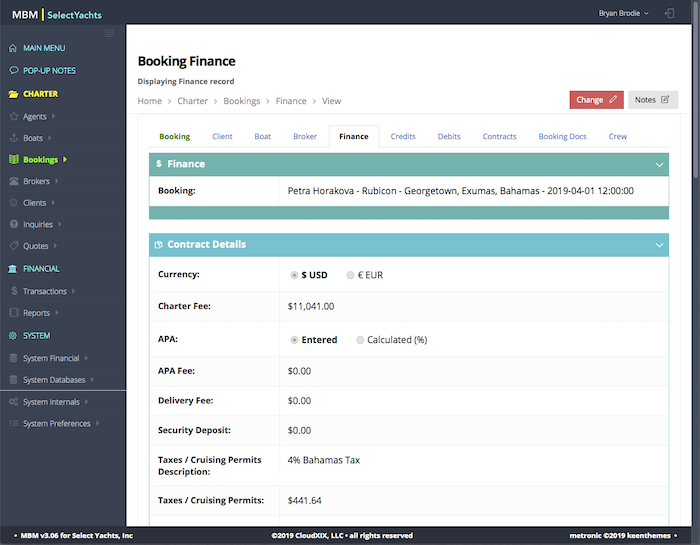Screen dimensions: 700x545
Task: Click the Bookings breadcrumb link
Action: click(x=242, y=101)
